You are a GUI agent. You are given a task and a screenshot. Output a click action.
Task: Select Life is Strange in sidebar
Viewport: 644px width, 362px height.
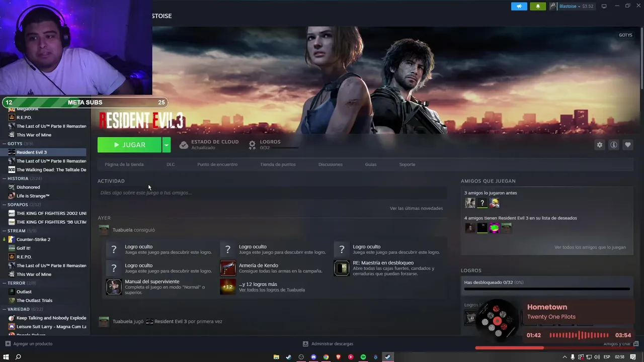click(x=43, y=196)
